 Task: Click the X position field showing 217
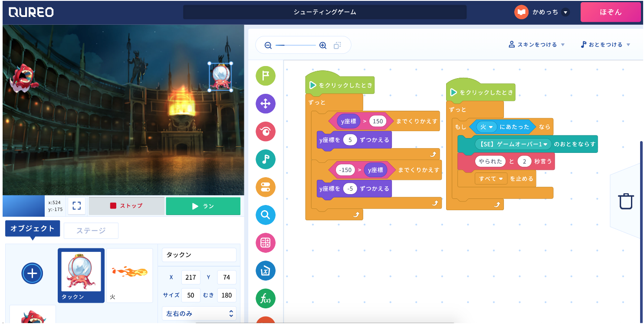191,277
